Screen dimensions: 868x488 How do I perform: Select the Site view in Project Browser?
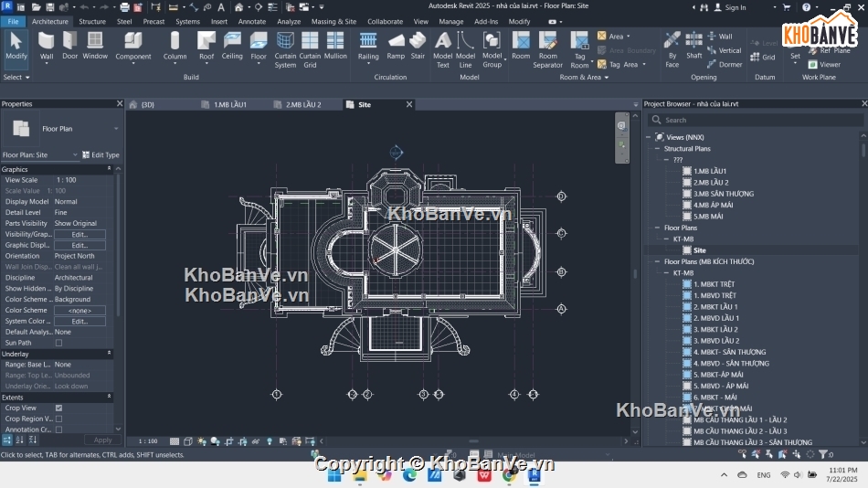click(699, 250)
